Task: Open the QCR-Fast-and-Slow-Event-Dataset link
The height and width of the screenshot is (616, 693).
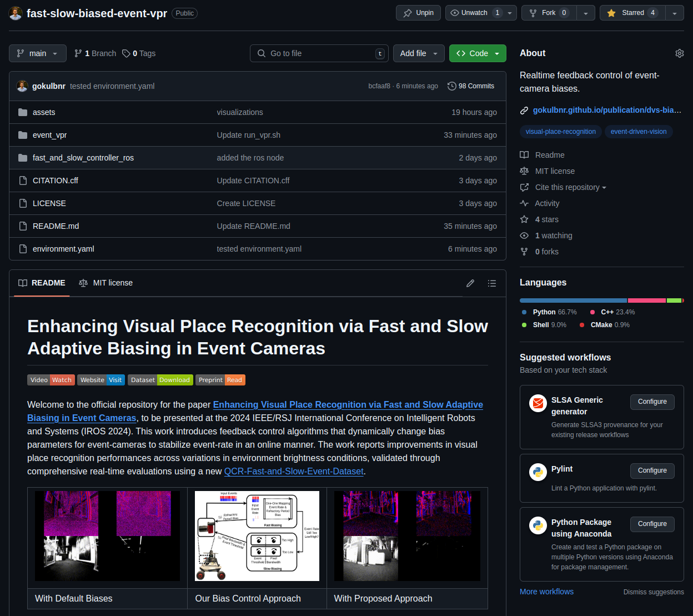Action: coord(293,471)
